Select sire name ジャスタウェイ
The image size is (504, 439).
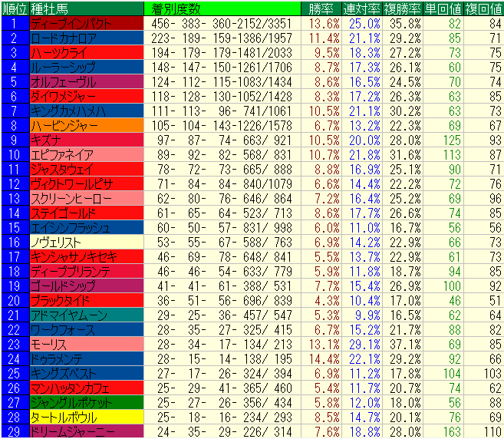click(x=87, y=169)
